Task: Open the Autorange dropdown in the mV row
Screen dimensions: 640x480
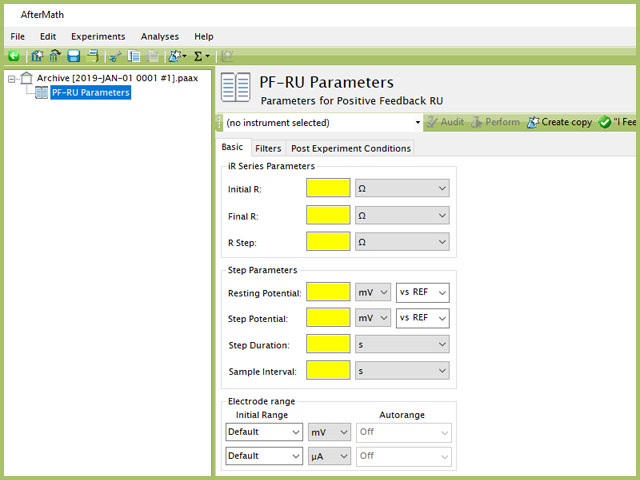Action: coord(404,432)
